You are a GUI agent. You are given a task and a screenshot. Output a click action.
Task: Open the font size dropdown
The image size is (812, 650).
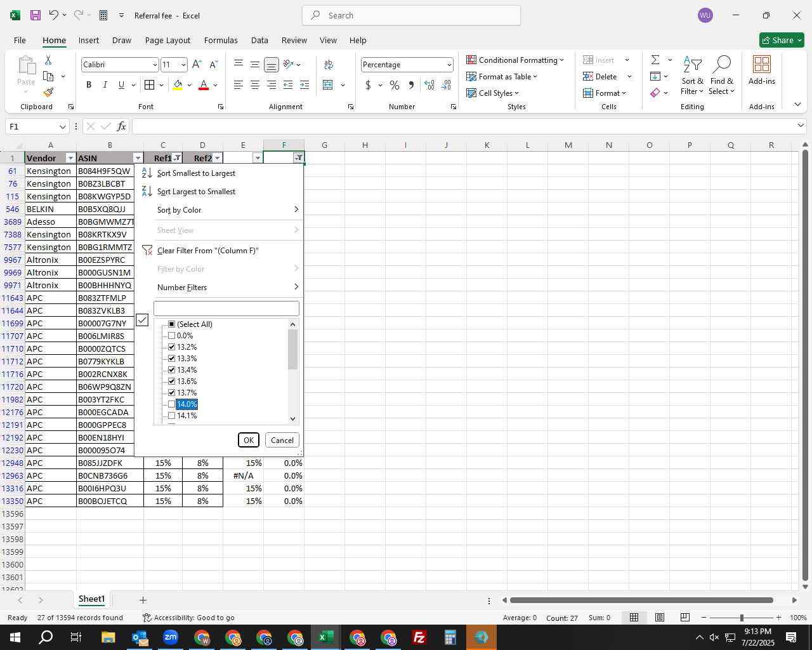coord(183,65)
